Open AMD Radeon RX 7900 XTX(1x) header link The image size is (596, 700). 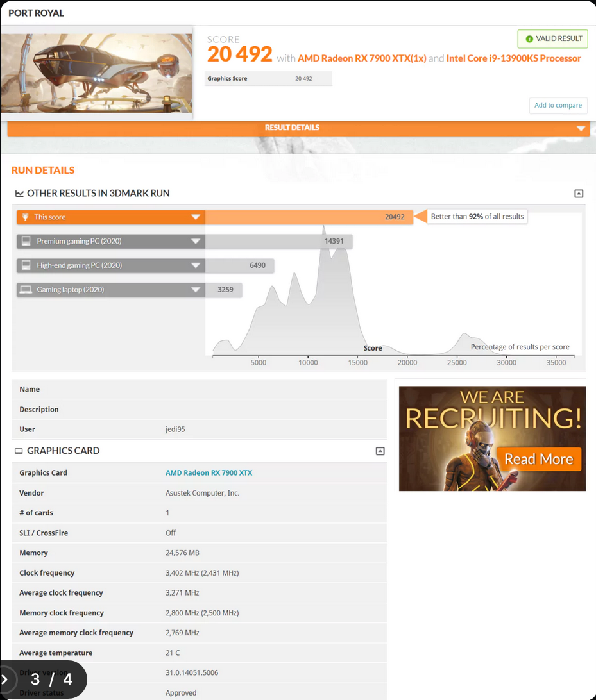point(362,58)
